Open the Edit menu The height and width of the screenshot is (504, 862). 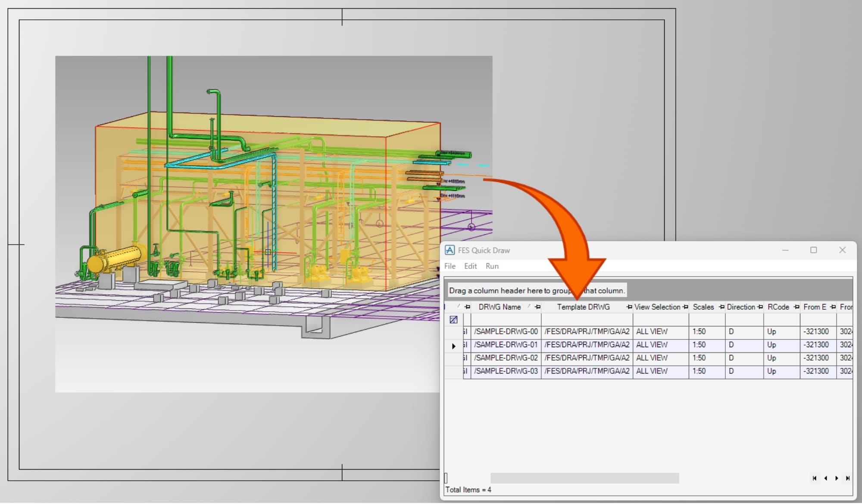click(x=470, y=266)
